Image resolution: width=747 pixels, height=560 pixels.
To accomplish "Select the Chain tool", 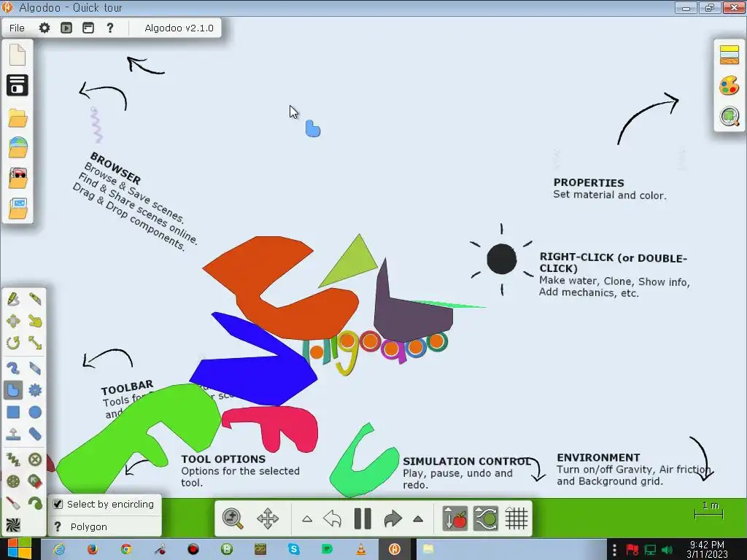I will click(35, 434).
